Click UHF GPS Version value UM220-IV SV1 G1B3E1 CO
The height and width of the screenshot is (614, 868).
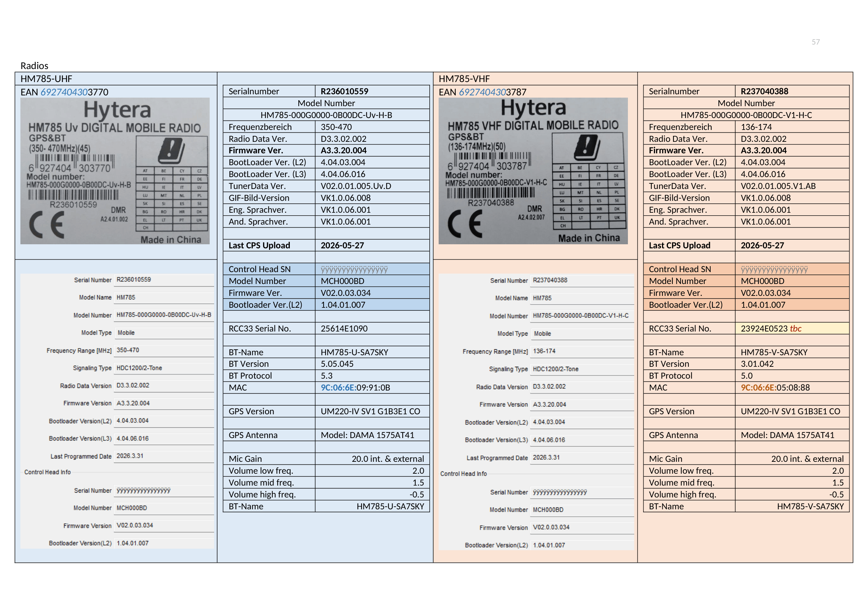click(x=370, y=411)
